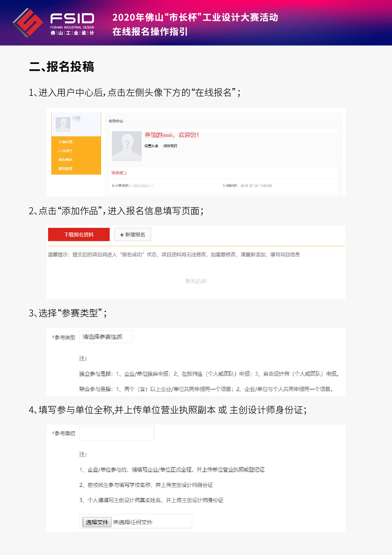
Task: Click the FSID red logo emblem
Action: click(28, 22)
